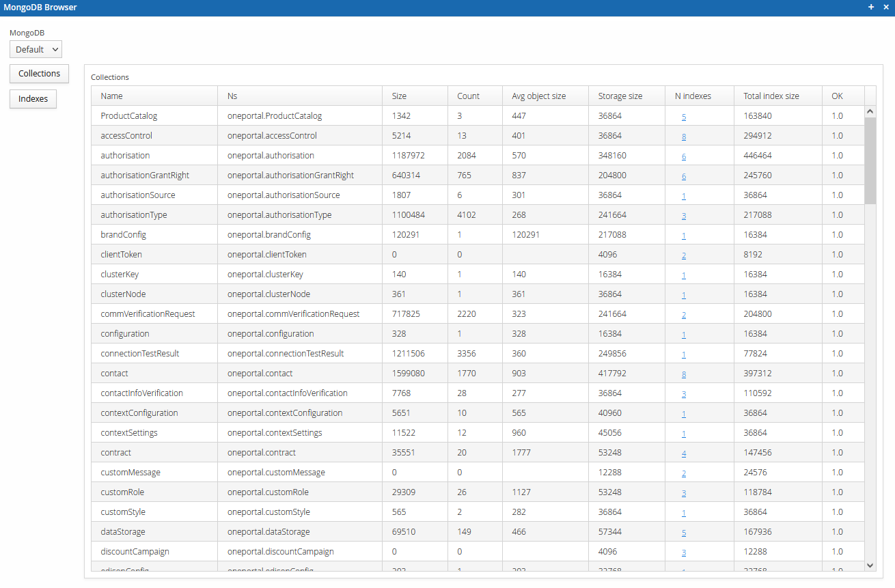
Task: Select the brandConfig row name cell
Action: pyautogui.click(x=124, y=235)
